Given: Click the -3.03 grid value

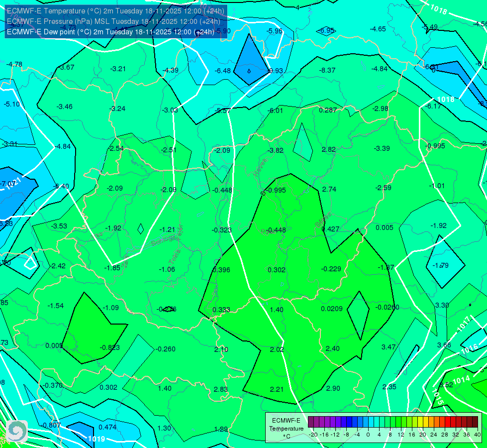Looking at the screenshot, I should click(x=170, y=110).
